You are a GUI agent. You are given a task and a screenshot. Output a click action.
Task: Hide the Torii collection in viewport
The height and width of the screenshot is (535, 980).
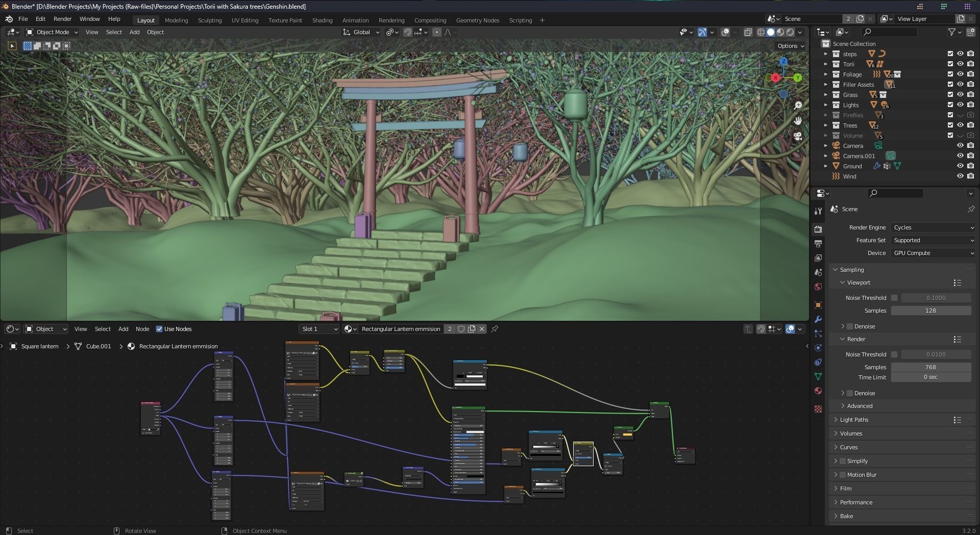[x=960, y=64]
